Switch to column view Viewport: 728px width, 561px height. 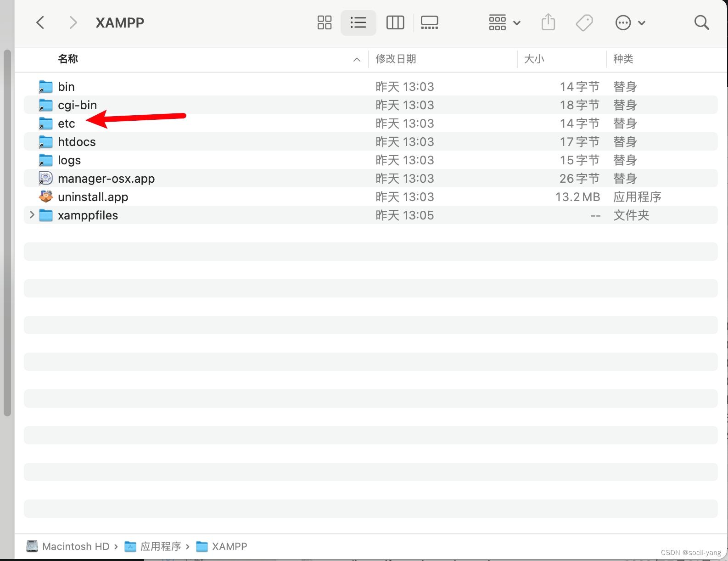pos(395,22)
